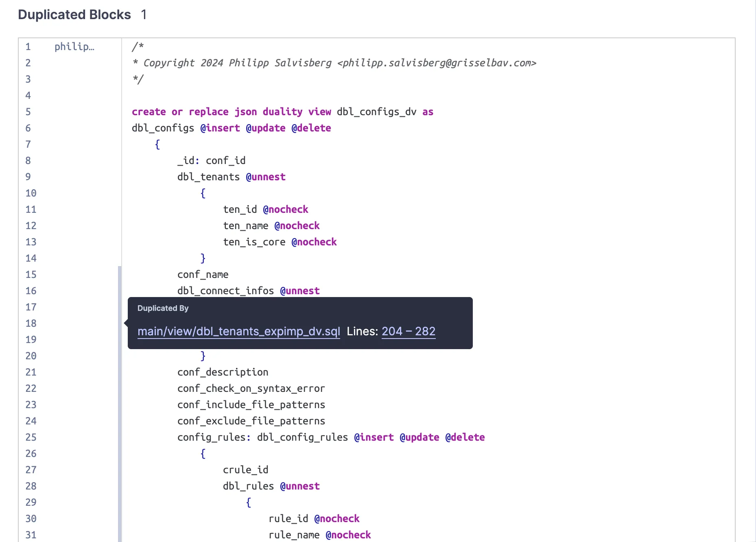Viewport: 756px width, 542px height.
Task: Click the @delete tag on config_rules line
Action: [x=465, y=437]
